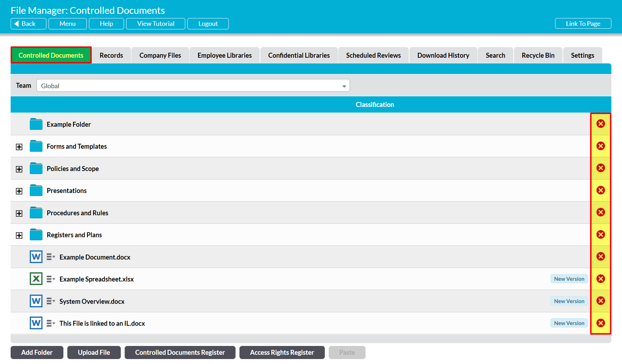Expand the Registers and Plans folder
Viewport: 622px width, 364px height.
[x=19, y=235]
